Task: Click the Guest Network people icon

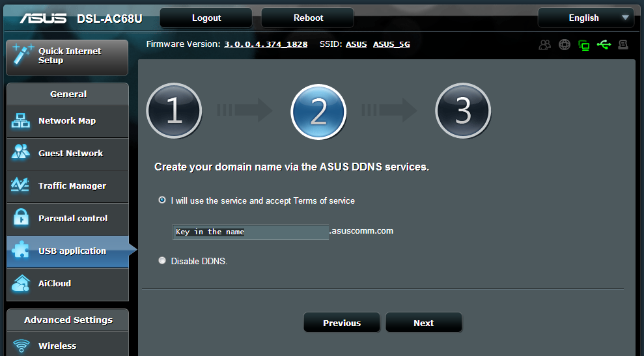Action: 21,152
